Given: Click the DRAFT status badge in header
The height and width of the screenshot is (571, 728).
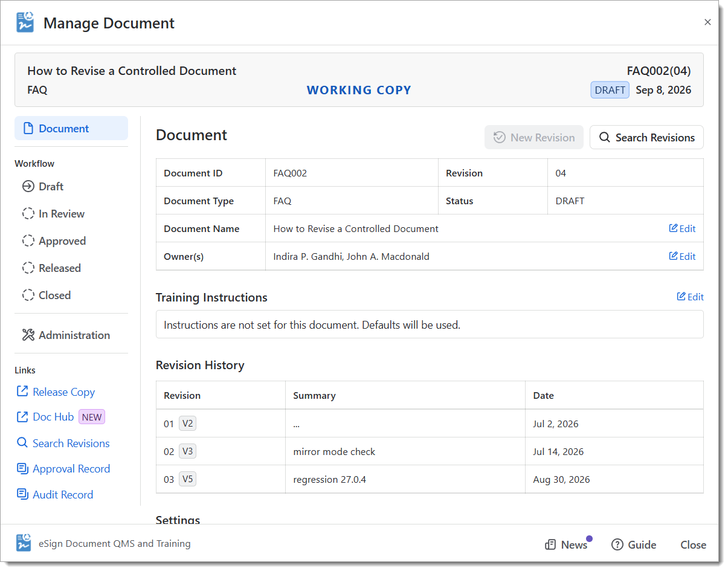Looking at the screenshot, I should pyautogui.click(x=610, y=90).
